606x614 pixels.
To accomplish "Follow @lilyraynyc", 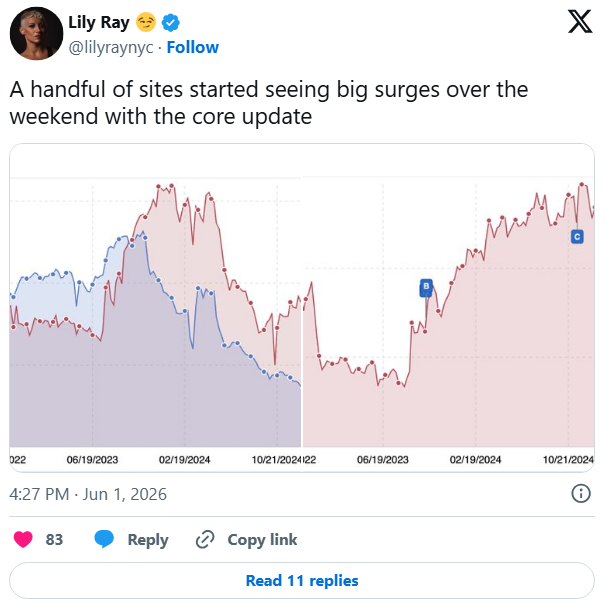I will coord(193,47).
